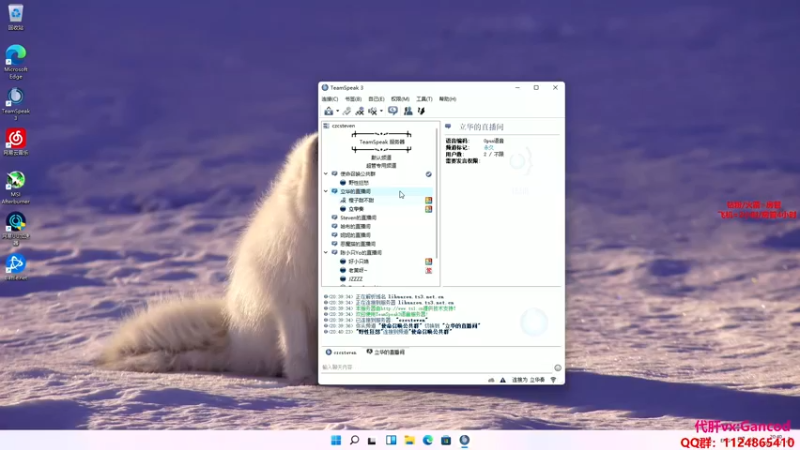The width and height of the screenshot is (800, 450).
Task: Open Microsoft Store from the taskbar
Action: pyautogui.click(x=446, y=440)
